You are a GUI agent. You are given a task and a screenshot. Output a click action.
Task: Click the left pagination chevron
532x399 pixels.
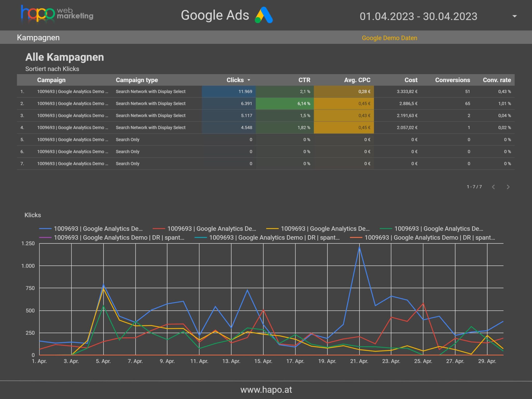493,187
